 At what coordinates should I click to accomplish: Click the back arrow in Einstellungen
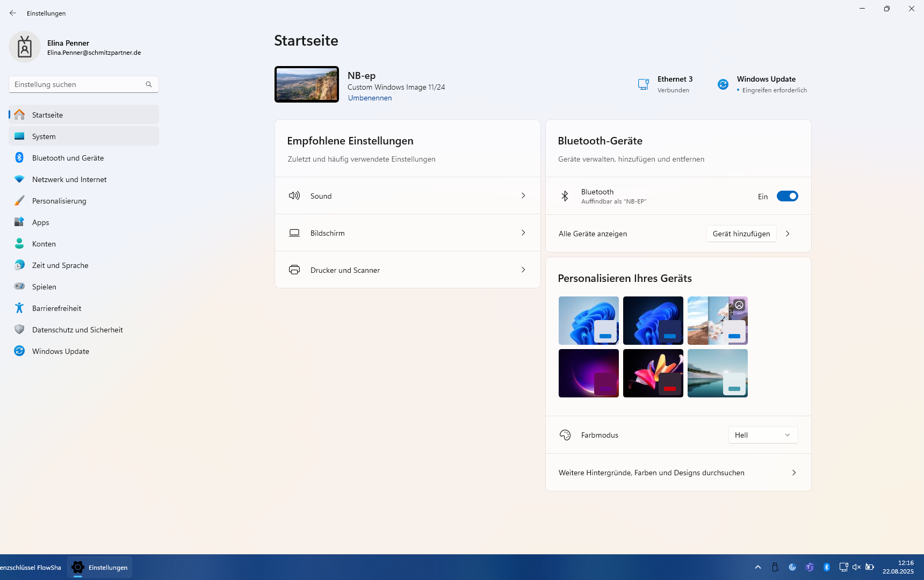tap(13, 13)
